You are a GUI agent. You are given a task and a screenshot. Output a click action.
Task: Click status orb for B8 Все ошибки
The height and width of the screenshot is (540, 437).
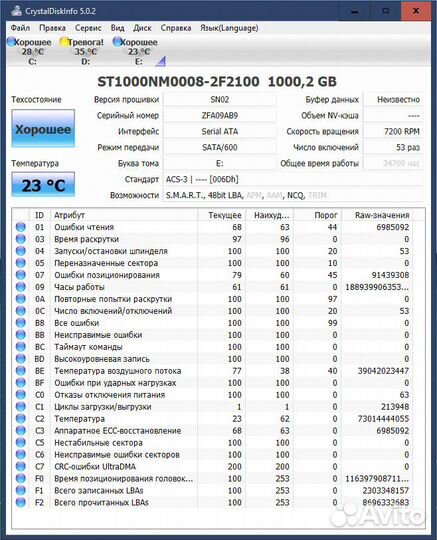21,323
